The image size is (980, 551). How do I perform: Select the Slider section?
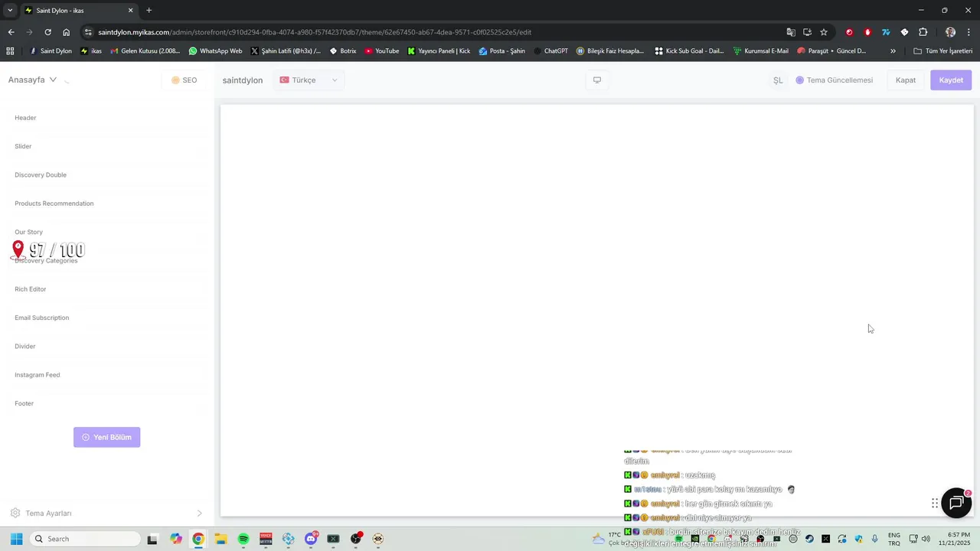[106, 146]
